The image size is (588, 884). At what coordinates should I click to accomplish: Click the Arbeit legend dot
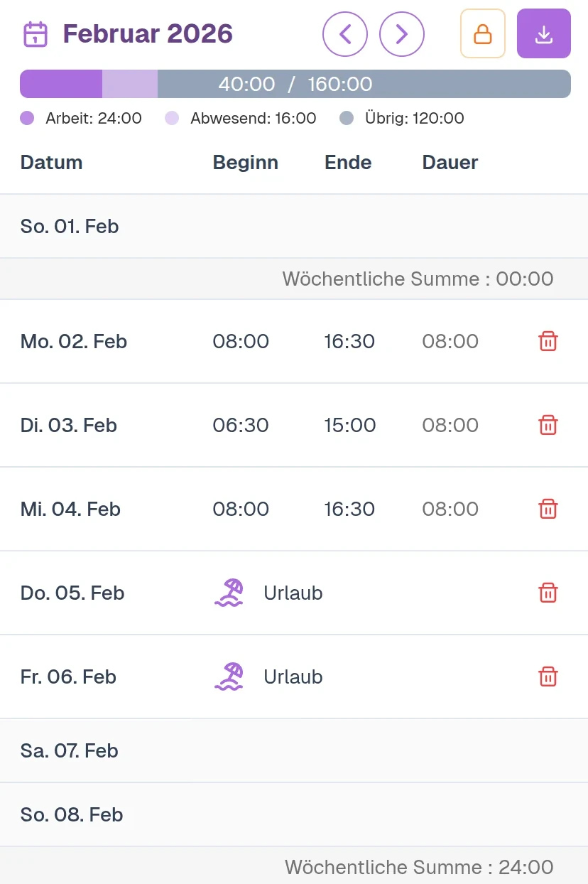pos(27,119)
